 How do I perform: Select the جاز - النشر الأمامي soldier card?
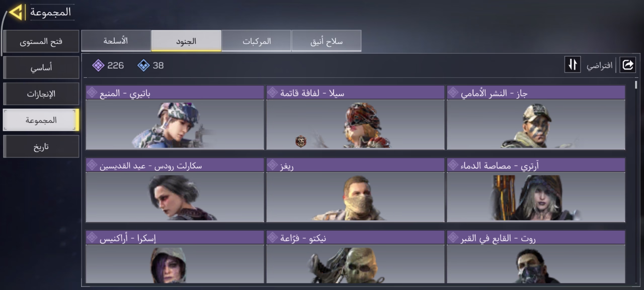point(536,118)
